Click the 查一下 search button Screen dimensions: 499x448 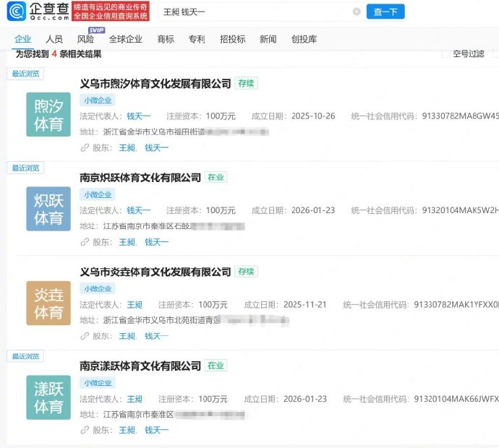tap(385, 12)
